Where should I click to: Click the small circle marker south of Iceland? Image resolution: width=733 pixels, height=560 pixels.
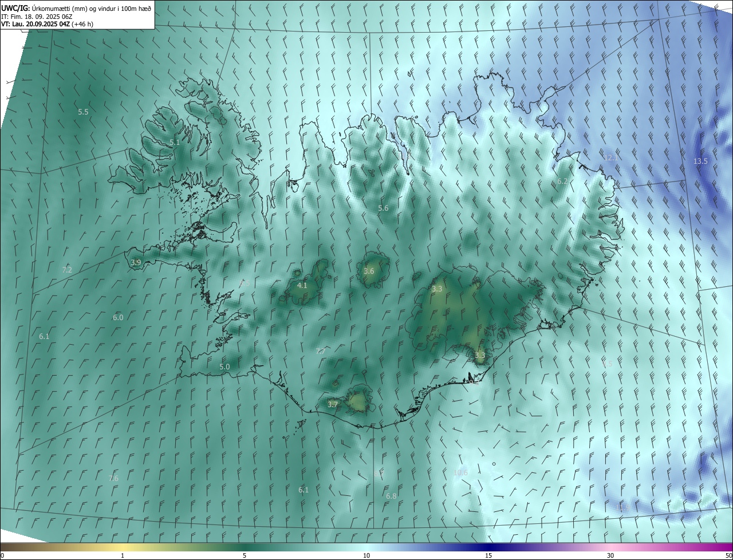coord(494,464)
